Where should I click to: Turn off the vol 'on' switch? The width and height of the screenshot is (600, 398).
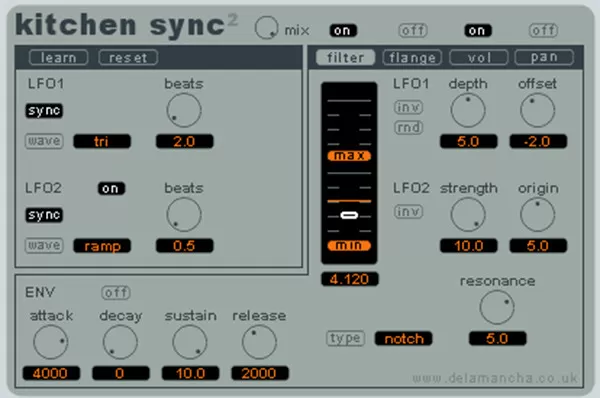coord(478,31)
